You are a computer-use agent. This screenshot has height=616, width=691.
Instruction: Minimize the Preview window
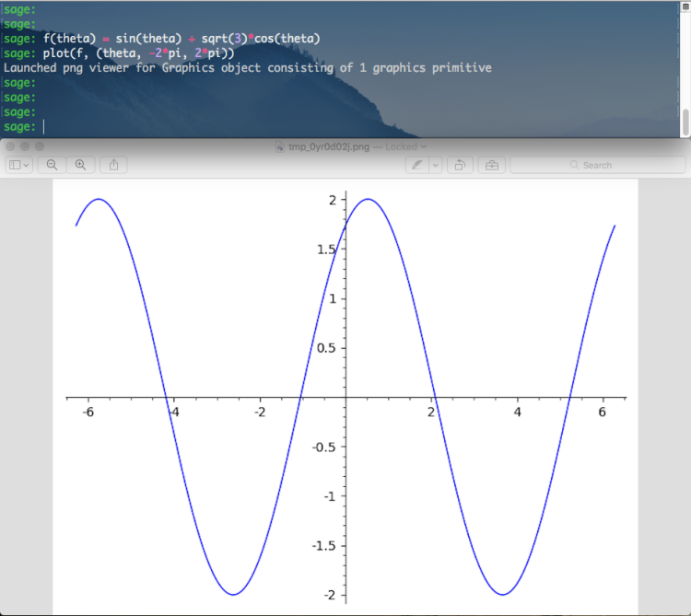point(25,146)
